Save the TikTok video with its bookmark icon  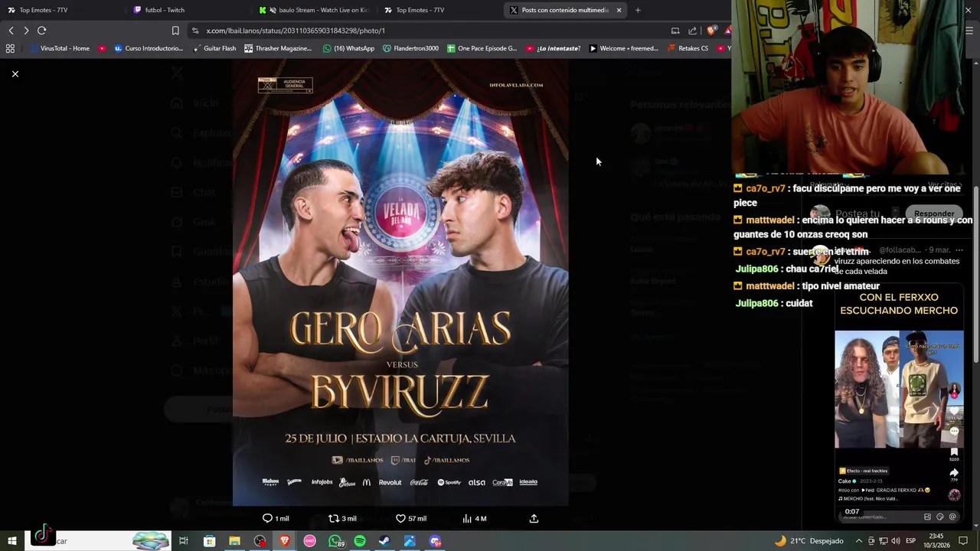(x=954, y=452)
